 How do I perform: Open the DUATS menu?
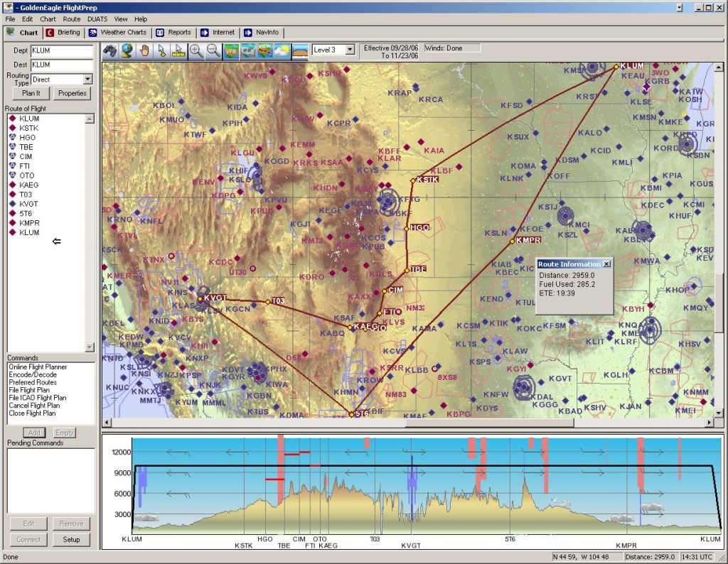[97, 19]
